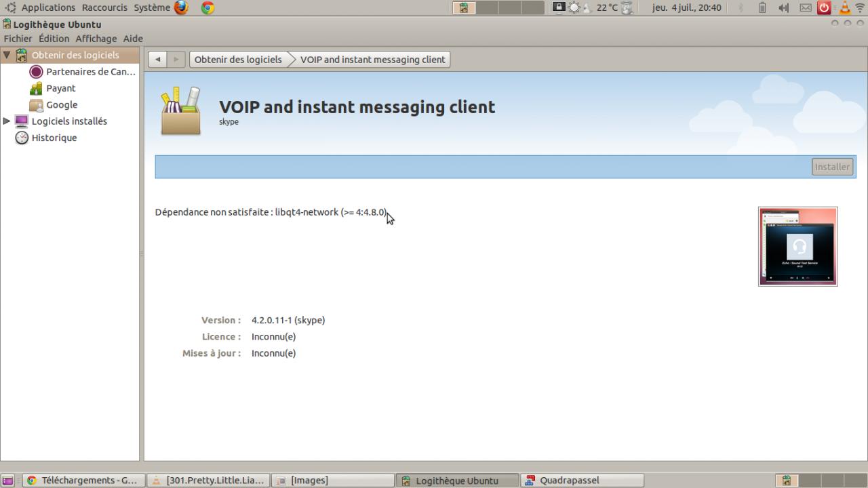Open the date and time clock applet
The width and height of the screenshot is (868, 488).
(687, 7)
